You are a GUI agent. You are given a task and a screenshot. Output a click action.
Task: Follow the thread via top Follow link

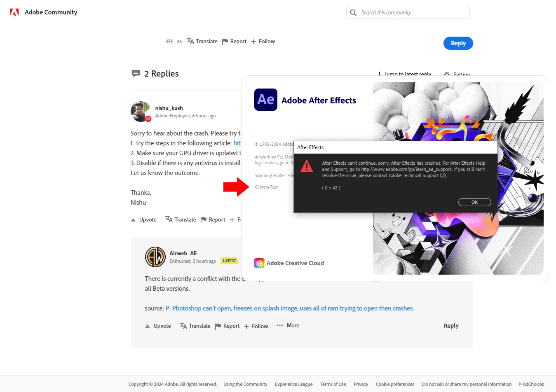pos(263,41)
